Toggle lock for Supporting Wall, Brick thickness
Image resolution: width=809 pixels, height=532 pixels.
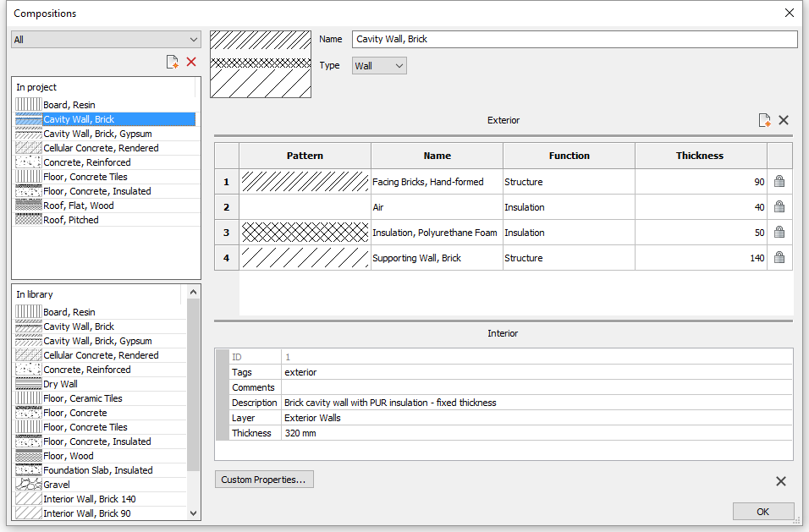[x=779, y=258]
